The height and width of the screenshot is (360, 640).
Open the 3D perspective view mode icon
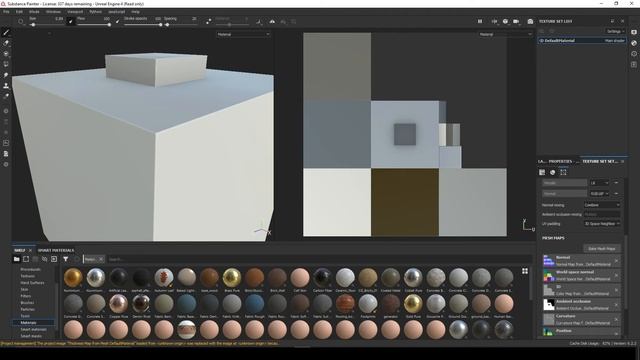point(505,21)
